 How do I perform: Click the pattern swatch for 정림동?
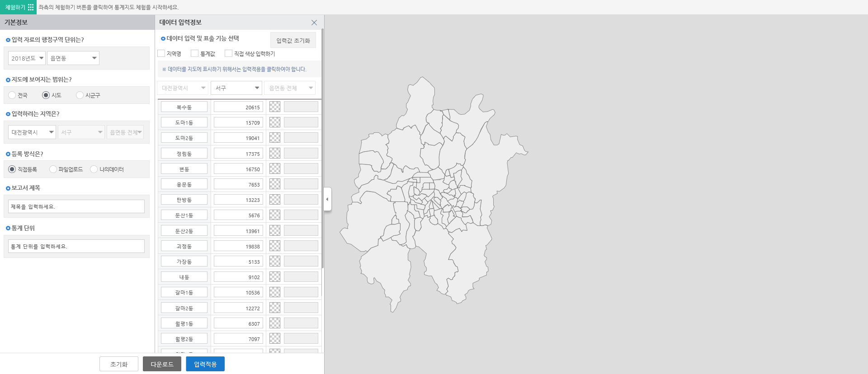[x=275, y=154]
